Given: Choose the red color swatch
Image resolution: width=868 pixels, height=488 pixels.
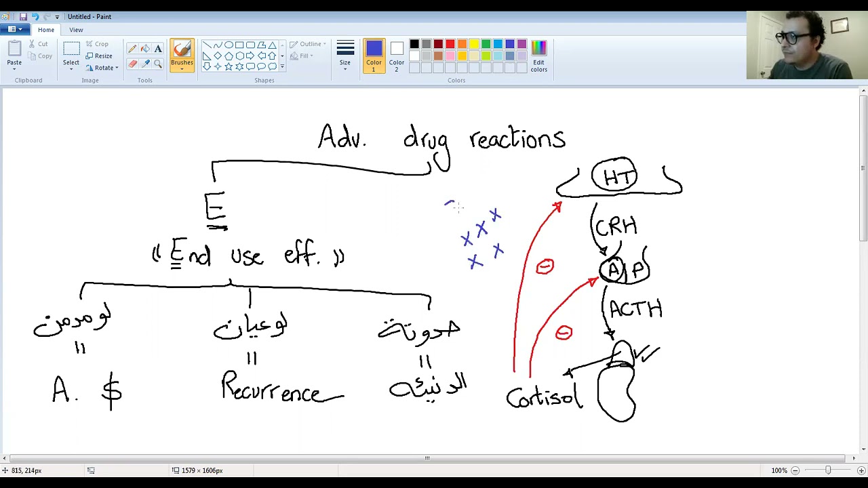Looking at the screenshot, I should click(450, 44).
